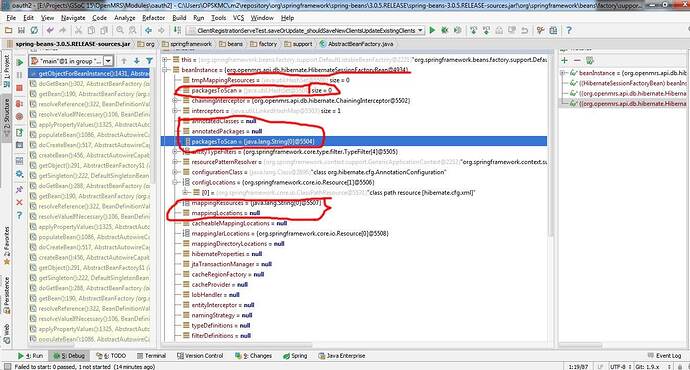This screenshot has width=690, height=370.
Task: Switch to the Terminal tool window
Action: 151,355
